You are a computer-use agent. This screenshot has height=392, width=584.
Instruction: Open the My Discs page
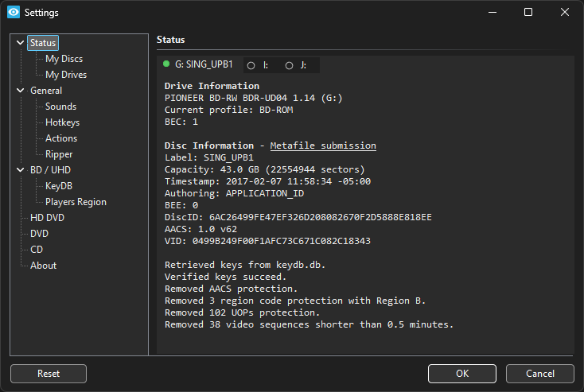pos(64,59)
